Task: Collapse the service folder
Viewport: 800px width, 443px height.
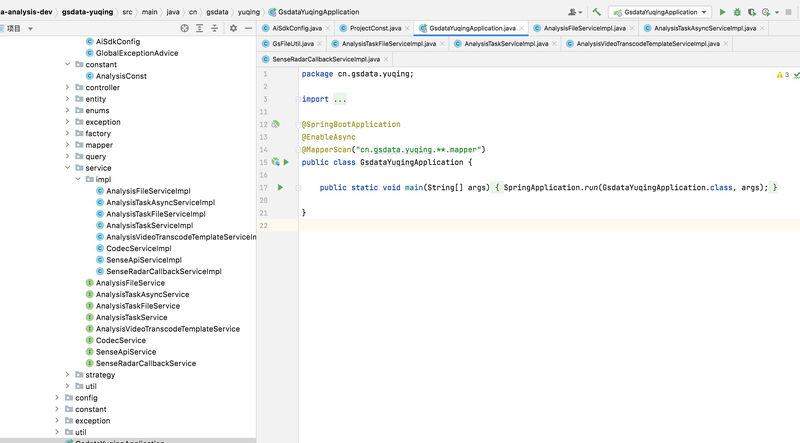Action: tap(67, 168)
